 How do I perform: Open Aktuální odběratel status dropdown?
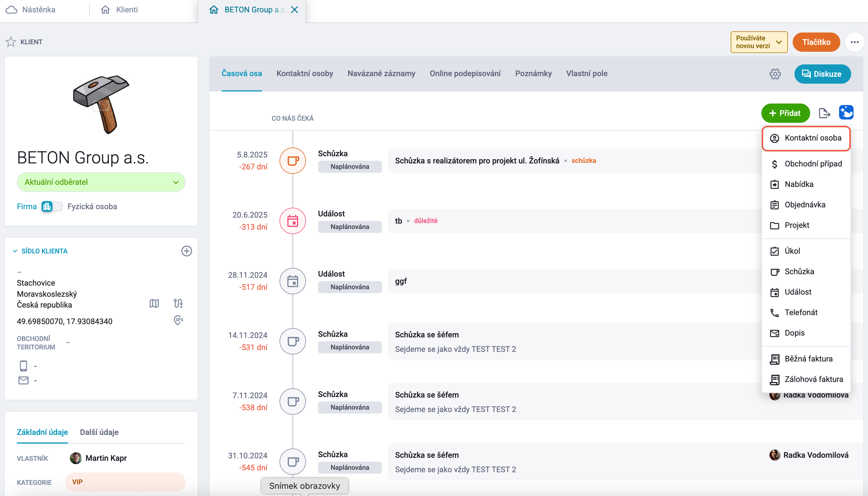(101, 182)
